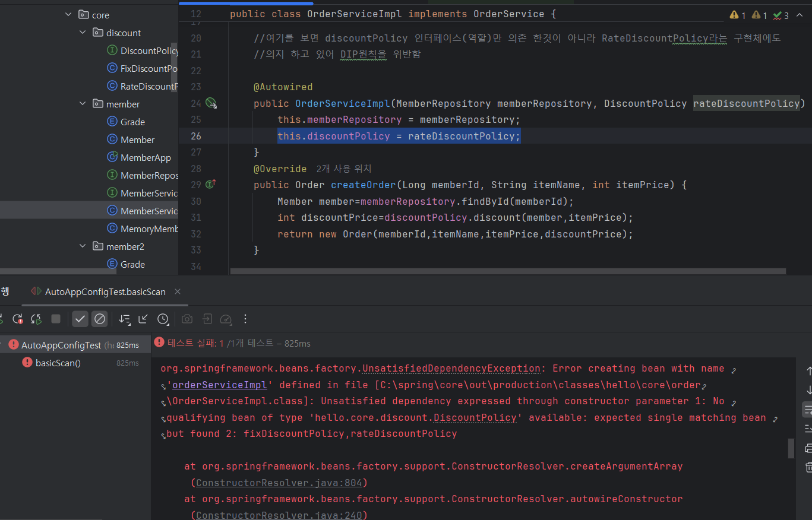Screen dimensions: 812x520
Task: Select the AutoAppConfigTest.basicScan run tab
Action: (105, 291)
